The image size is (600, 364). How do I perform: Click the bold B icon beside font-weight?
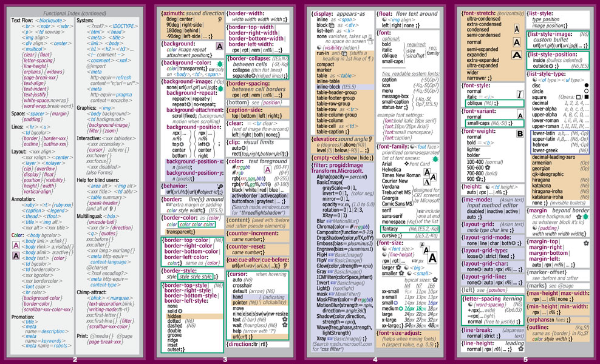coord(520,134)
